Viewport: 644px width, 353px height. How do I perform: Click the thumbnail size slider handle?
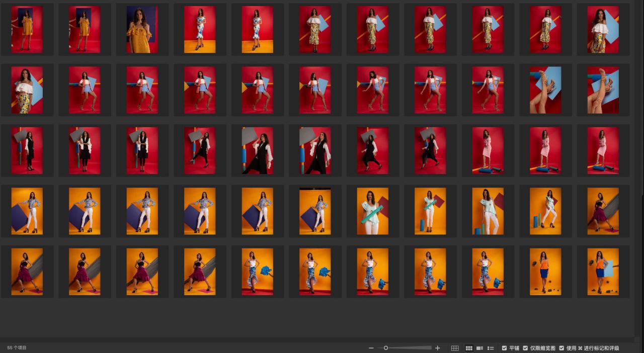pyautogui.click(x=386, y=348)
